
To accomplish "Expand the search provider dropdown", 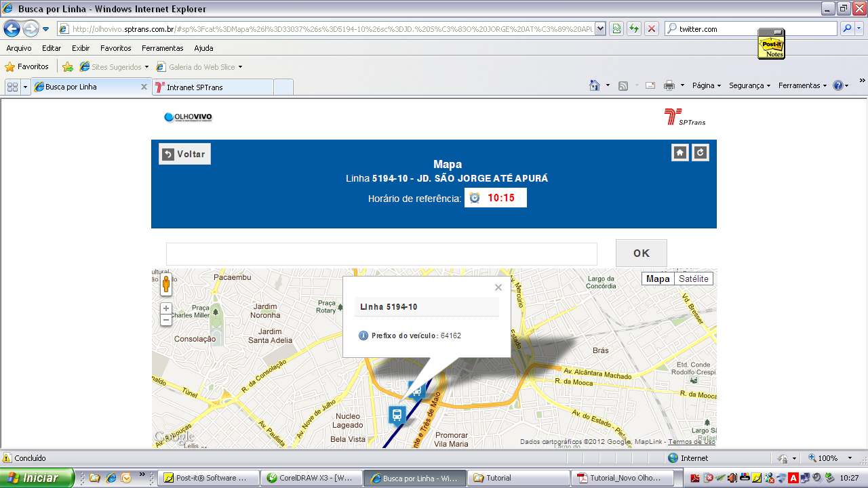I will (x=859, y=29).
